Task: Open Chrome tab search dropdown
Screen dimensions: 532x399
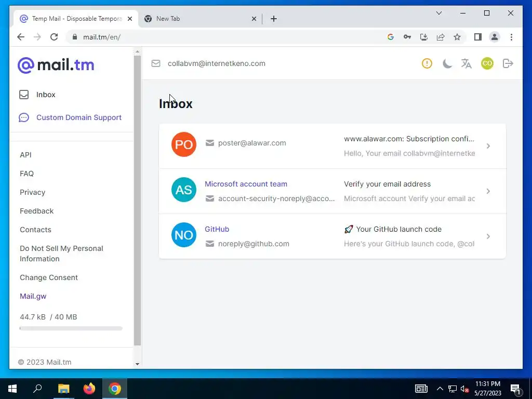Action: pyautogui.click(x=439, y=13)
